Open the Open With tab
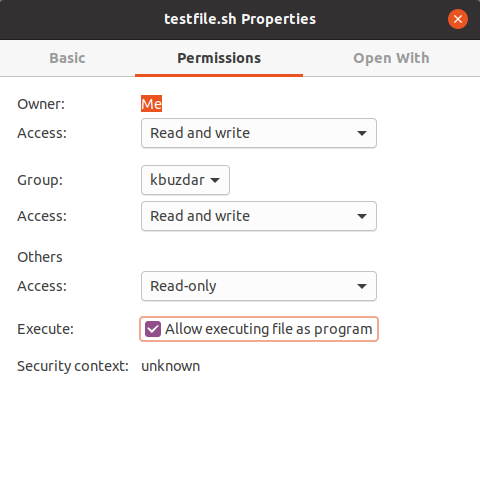 tap(391, 58)
